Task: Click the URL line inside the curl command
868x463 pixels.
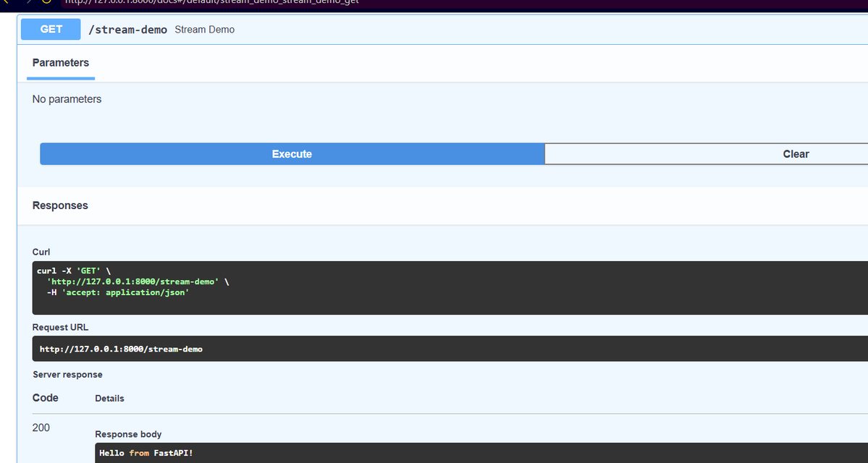Action: click(138, 281)
